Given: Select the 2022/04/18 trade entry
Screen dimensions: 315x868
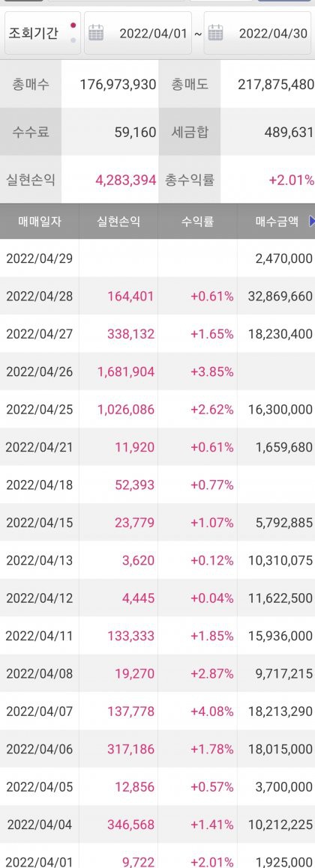Looking at the screenshot, I should [x=157, y=485].
